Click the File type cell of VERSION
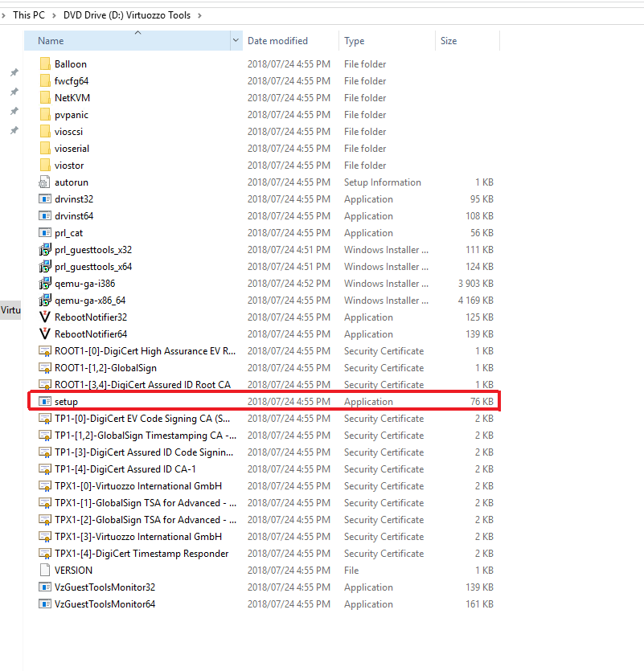The image size is (644, 671). (351, 570)
